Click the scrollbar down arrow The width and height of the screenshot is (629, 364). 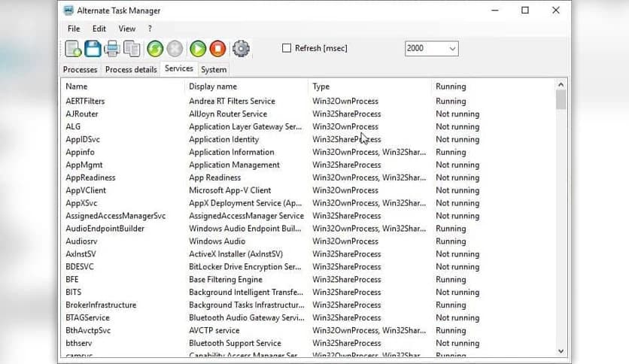tap(561, 351)
